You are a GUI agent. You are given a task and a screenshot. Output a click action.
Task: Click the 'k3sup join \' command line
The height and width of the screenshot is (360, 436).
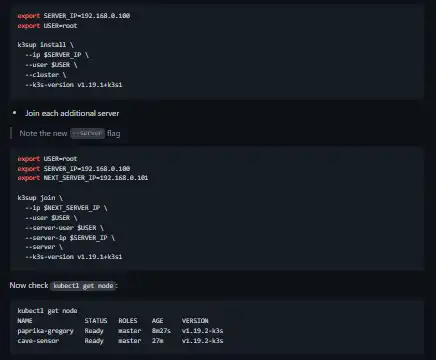pos(40,198)
